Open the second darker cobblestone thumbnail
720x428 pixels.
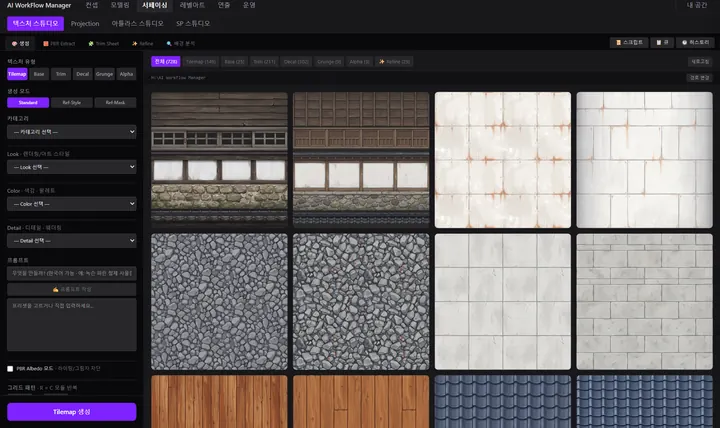pos(361,302)
